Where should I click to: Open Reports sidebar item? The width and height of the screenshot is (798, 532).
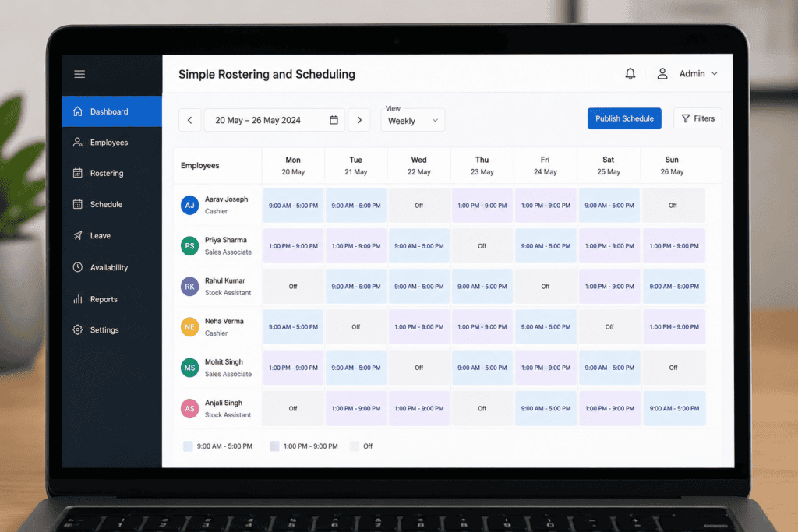112,299
